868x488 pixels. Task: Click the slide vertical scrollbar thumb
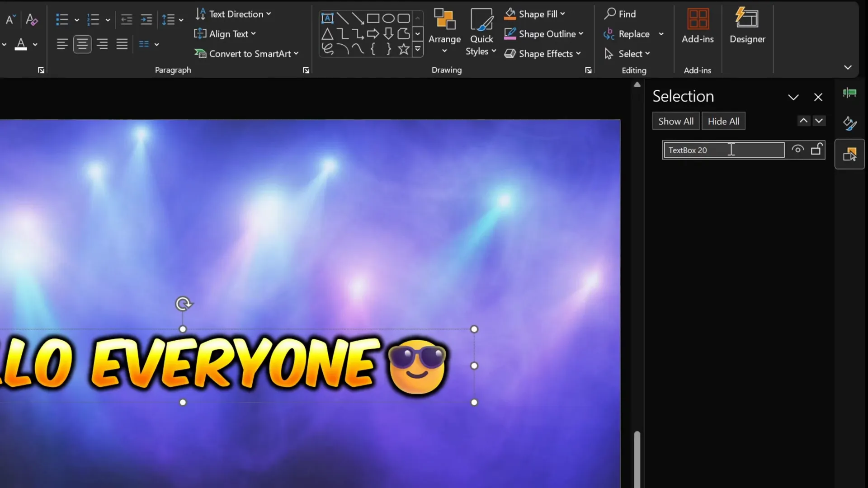tap(637, 460)
